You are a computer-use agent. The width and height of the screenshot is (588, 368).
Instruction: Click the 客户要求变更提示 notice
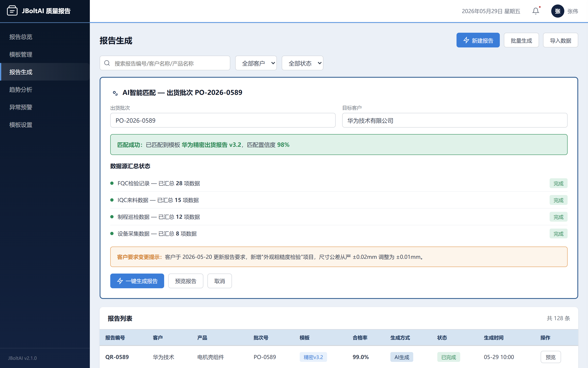click(339, 257)
